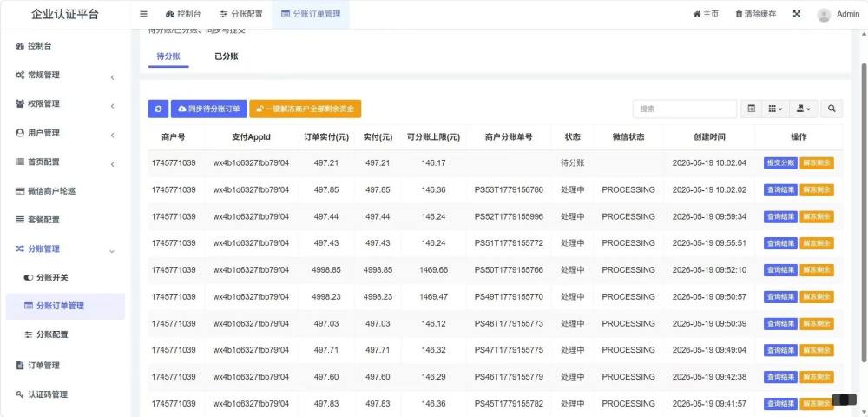Viewport: 868px width, 417px height.
Task: Toggle table card view icon button
Action: (751, 109)
